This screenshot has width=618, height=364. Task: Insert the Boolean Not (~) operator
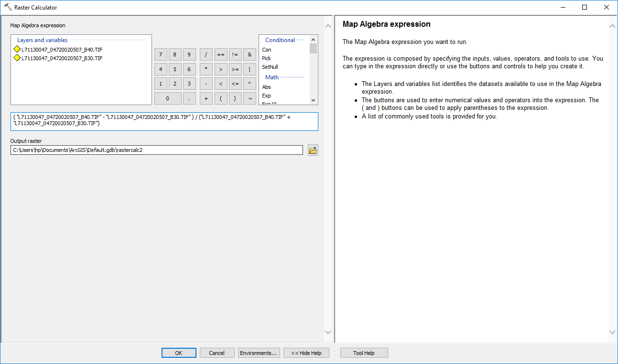(249, 98)
